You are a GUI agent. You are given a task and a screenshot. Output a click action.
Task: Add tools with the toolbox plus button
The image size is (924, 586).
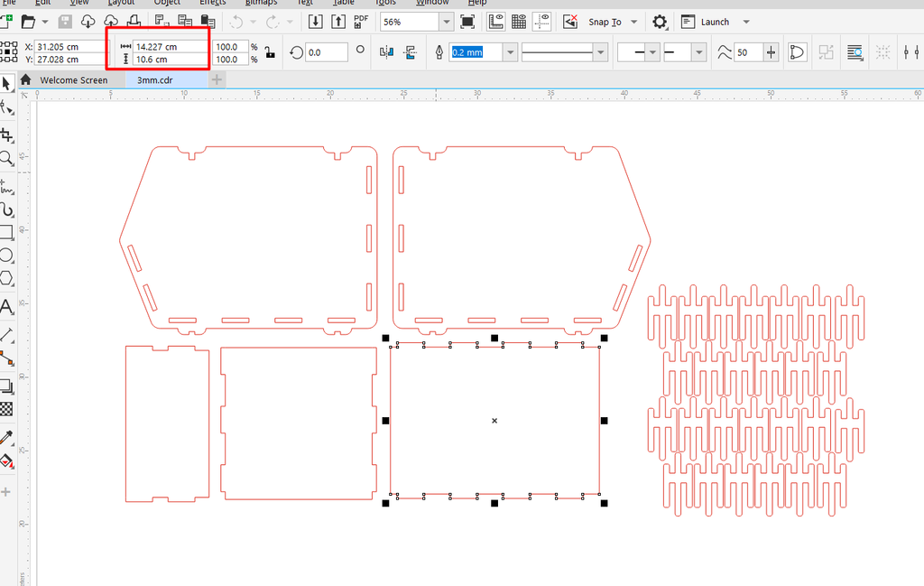point(6,492)
